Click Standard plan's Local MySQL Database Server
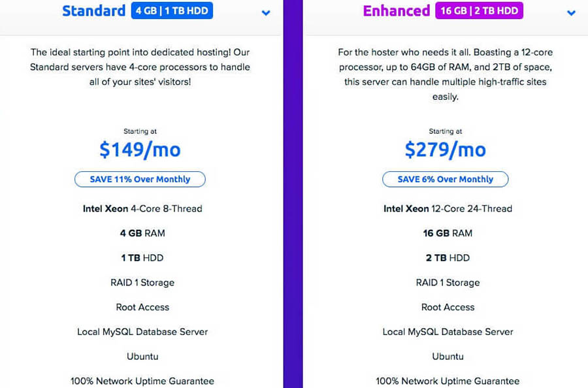Screen dimensions: 588x388 coord(142,332)
